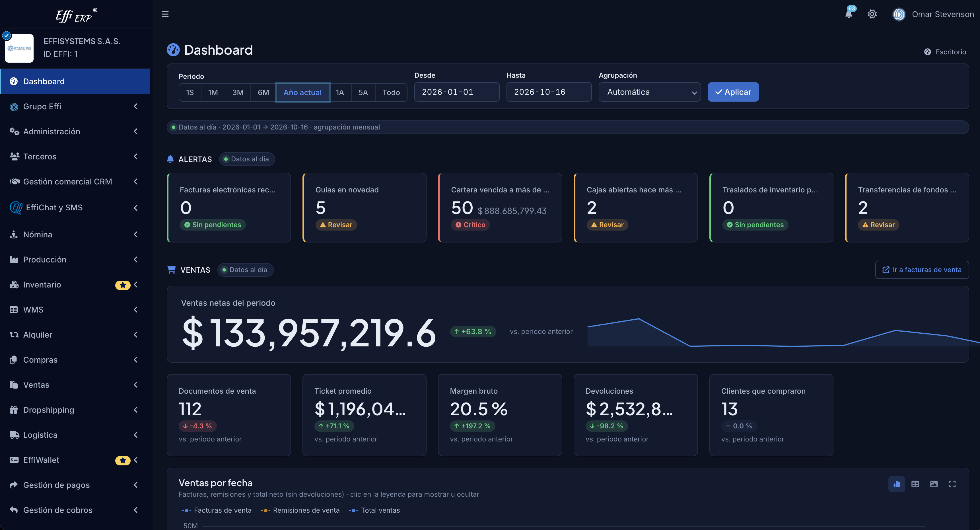Click the Effi ERP logo
Screen dimensions: 980x530
(x=76, y=16)
